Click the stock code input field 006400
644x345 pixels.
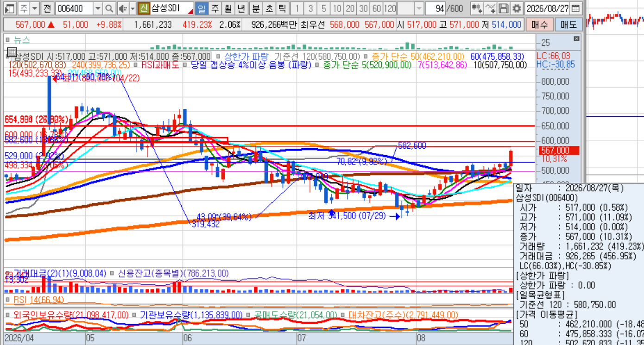pos(74,8)
